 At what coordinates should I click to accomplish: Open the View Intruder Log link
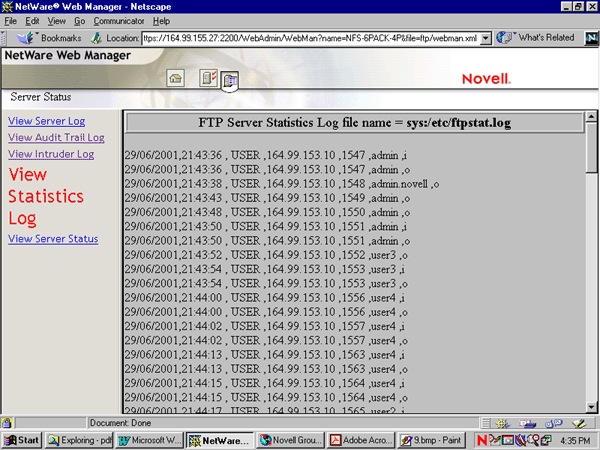click(x=51, y=154)
